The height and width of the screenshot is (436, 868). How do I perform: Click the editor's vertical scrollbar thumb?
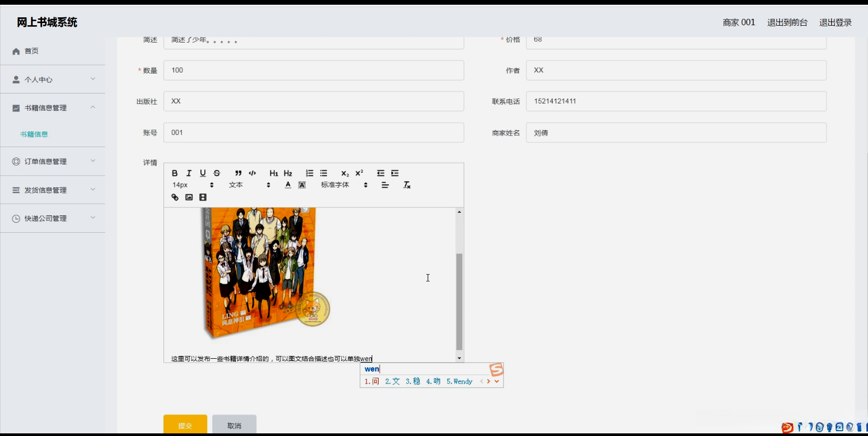coord(459,302)
